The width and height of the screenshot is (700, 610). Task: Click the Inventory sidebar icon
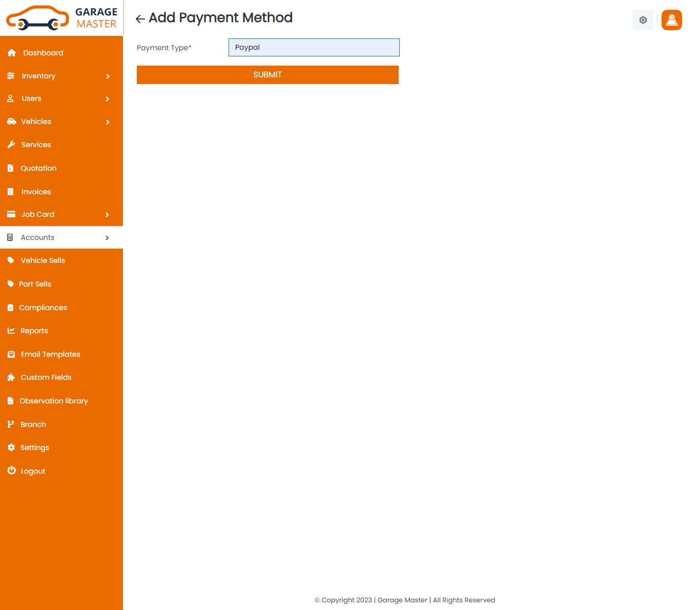click(11, 75)
